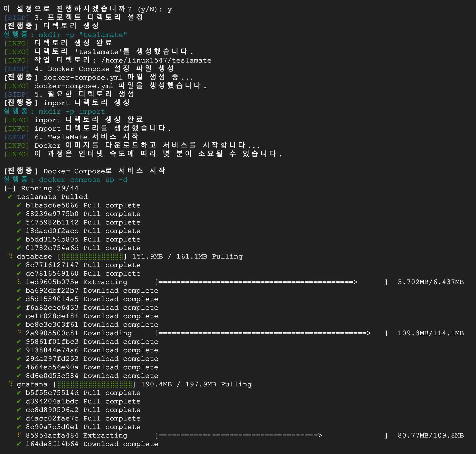Viewport: 476px width, 454px height.
Task: Click the database pull progress bar
Action: (x=92, y=257)
